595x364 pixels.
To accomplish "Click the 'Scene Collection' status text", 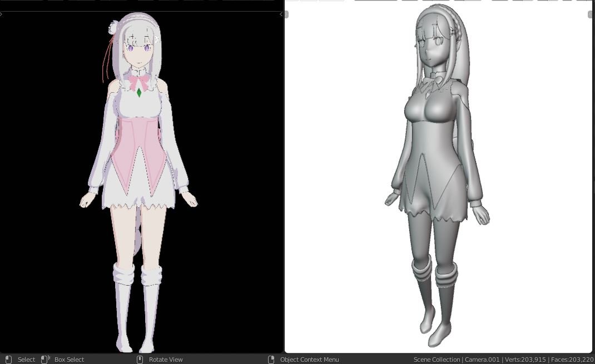I will pos(437,360).
